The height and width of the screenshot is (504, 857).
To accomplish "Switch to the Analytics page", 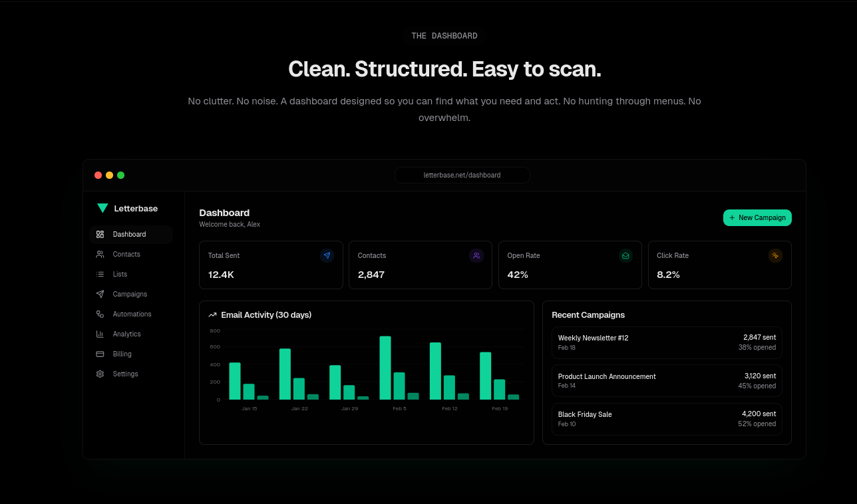I will [x=131, y=334].
